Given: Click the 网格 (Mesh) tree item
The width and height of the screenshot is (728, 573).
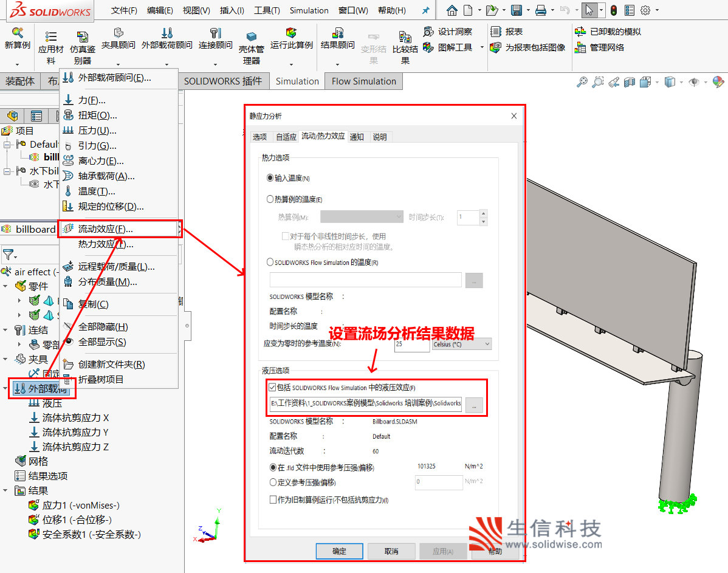Looking at the screenshot, I should coord(32,461).
